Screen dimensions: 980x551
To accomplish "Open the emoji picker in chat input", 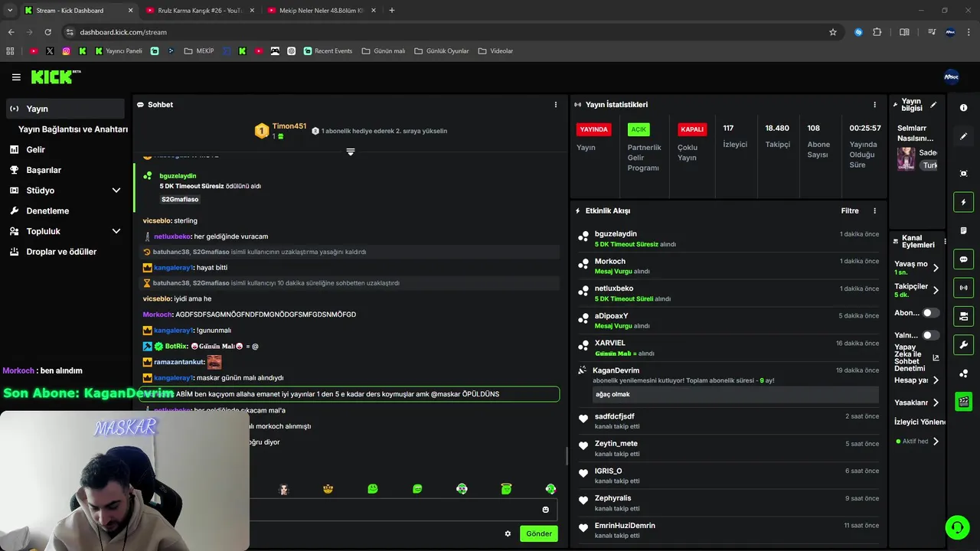I will coord(546,510).
